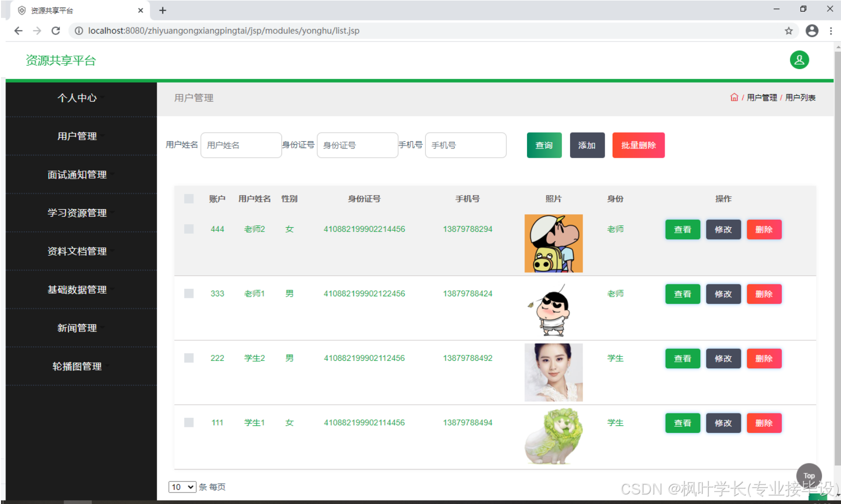Check the row checkbox for account 111
Viewport: 841px width, 504px height.
click(x=189, y=422)
